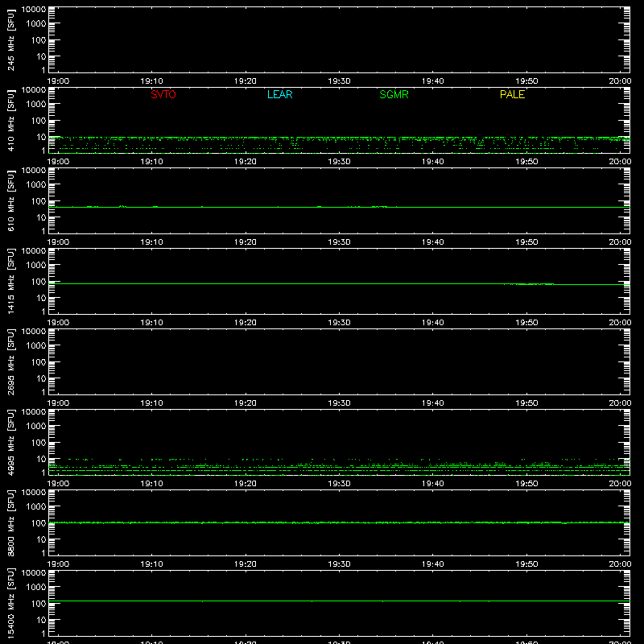This screenshot has width=644, height=644.
Task: Click the 1000 tick label of 410 MHz panel
Action: pos(36,105)
